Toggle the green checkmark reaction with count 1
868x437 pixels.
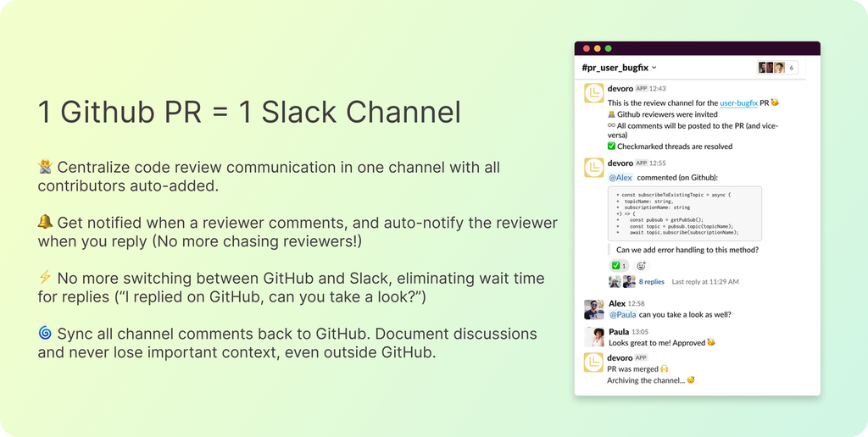point(619,266)
